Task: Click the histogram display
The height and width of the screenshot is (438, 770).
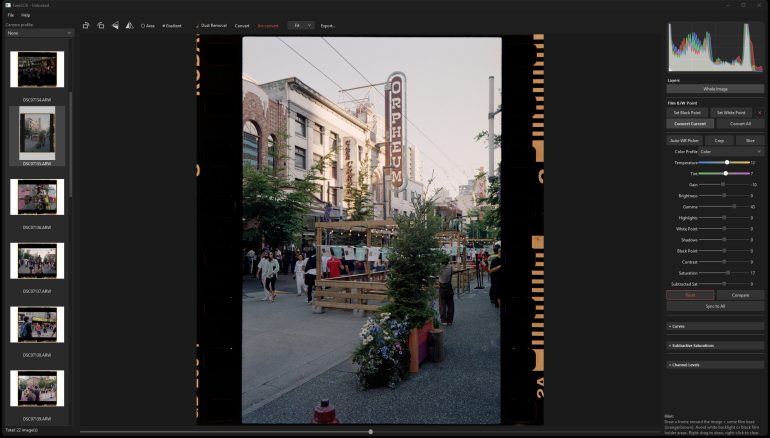Action: click(x=715, y=47)
